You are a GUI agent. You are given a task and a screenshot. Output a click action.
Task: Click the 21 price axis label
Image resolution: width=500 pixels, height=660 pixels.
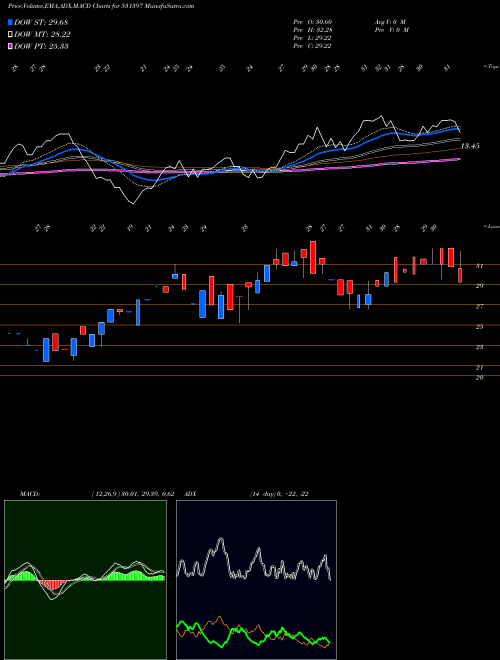(x=479, y=367)
